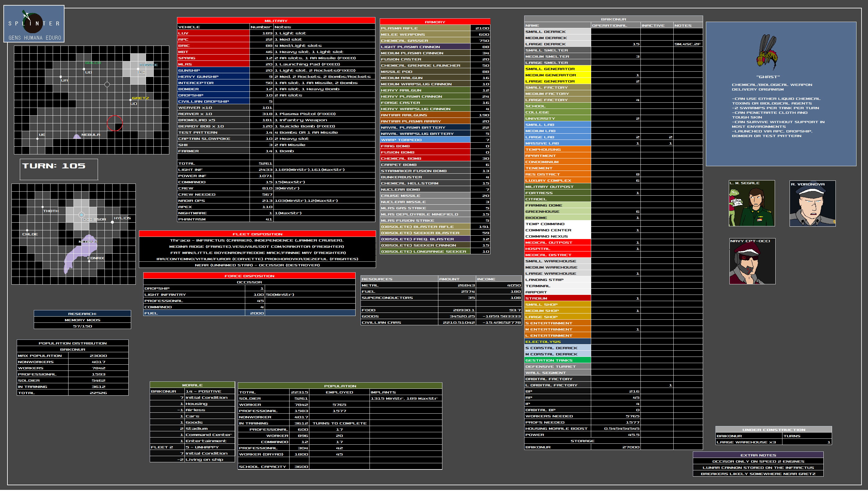Click the yellow Large Generator cell
Screen dimensions: 868x493
[x=557, y=81]
